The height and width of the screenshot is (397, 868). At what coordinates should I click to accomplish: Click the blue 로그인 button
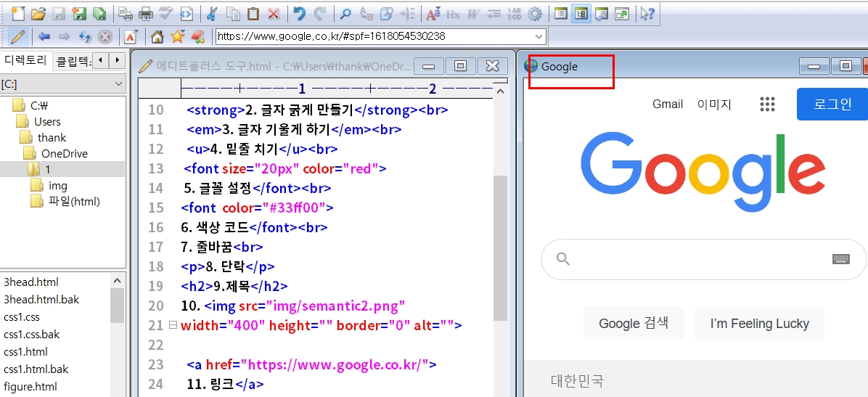tap(832, 104)
